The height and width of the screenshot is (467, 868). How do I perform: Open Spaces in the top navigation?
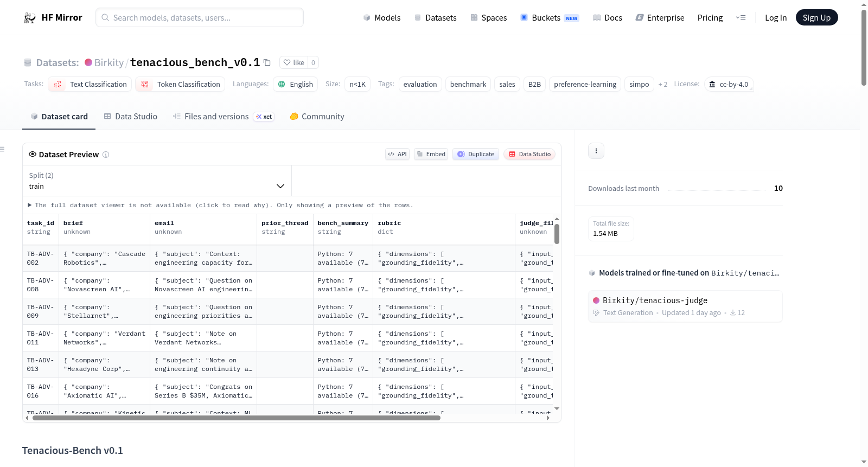click(x=489, y=18)
